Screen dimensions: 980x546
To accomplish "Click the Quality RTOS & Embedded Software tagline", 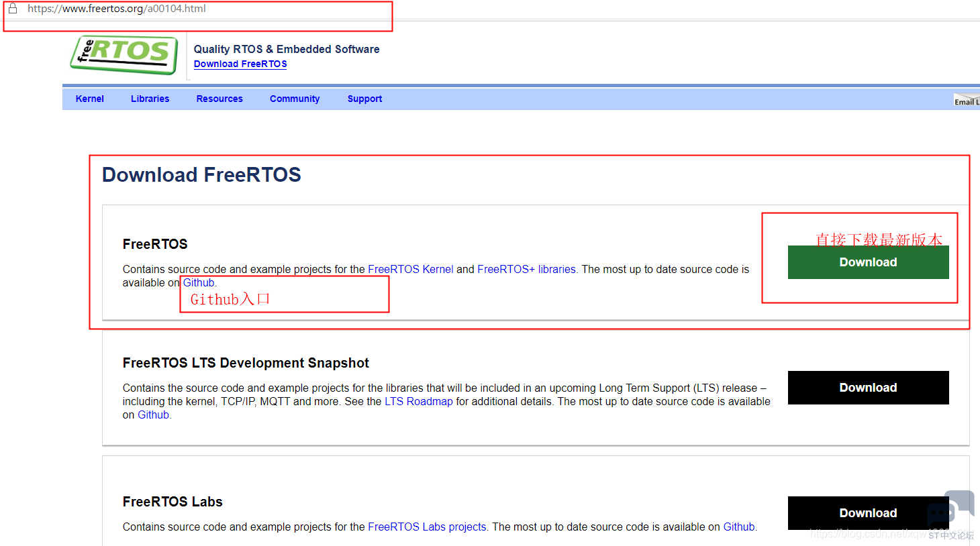I will tap(287, 49).
